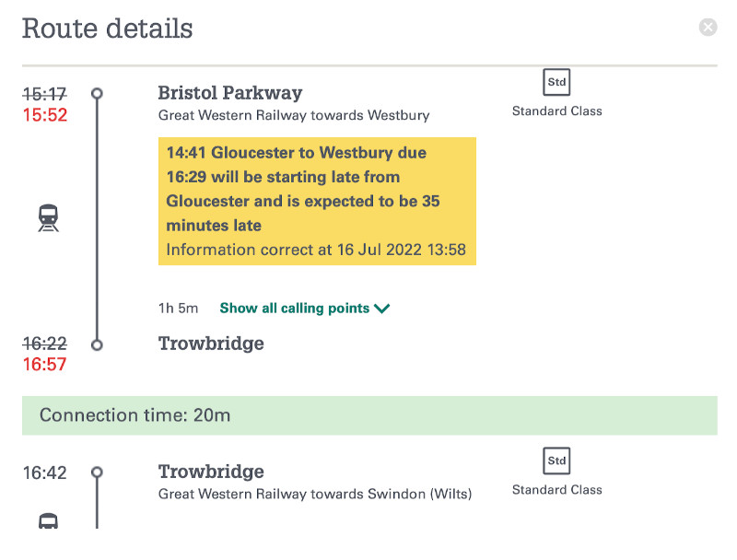The width and height of the screenshot is (737, 560).
Task: Close the Route details panel
Action: point(708,28)
